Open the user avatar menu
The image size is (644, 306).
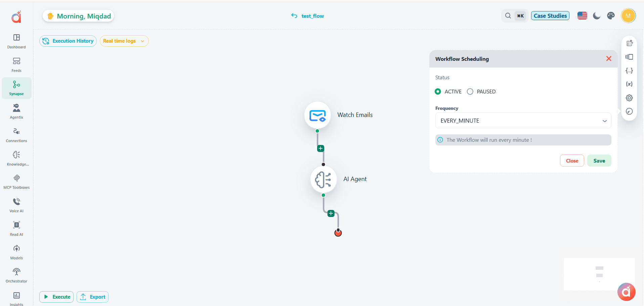tap(628, 16)
